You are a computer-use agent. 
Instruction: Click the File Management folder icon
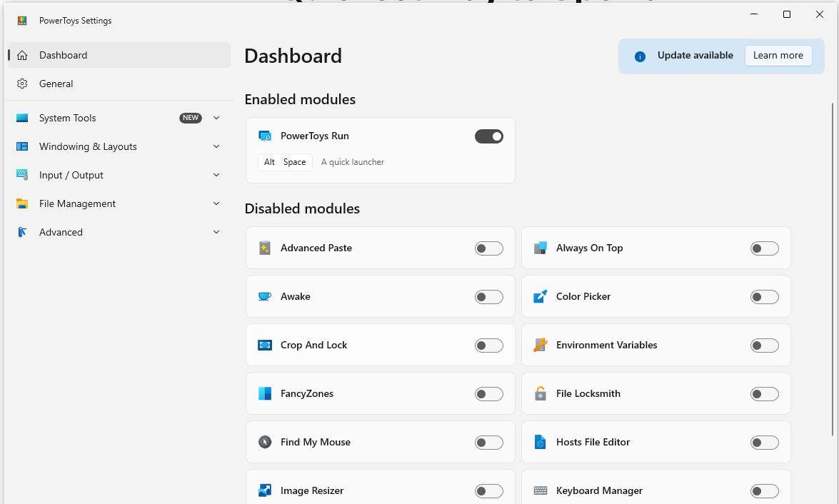pyautogui.click(x=22, y=203)
